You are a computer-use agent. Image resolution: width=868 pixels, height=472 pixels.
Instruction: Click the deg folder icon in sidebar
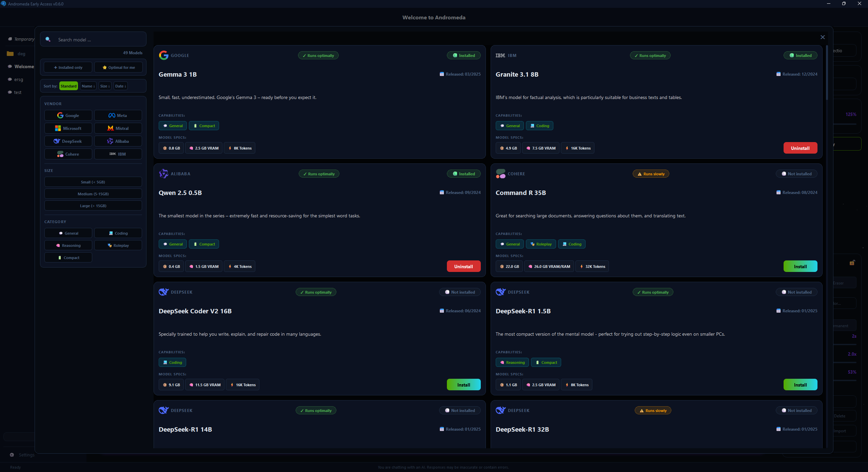tap(10, 54)
